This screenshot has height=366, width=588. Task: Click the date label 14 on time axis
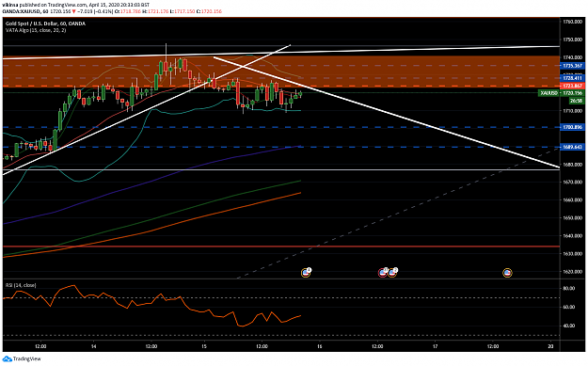click(x=94, y=346)
